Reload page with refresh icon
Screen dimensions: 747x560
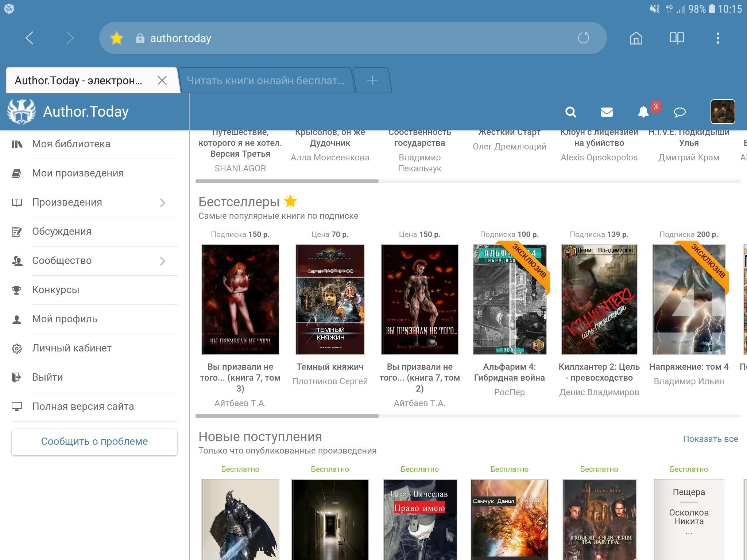tap(583, 38)
